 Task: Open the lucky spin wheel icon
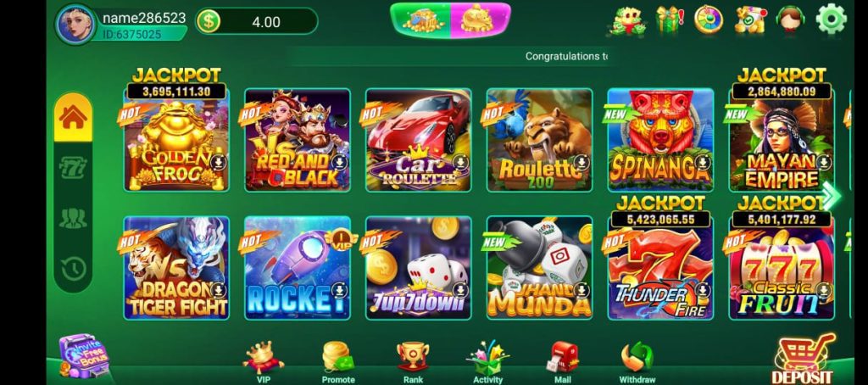(x=709, y=20)
